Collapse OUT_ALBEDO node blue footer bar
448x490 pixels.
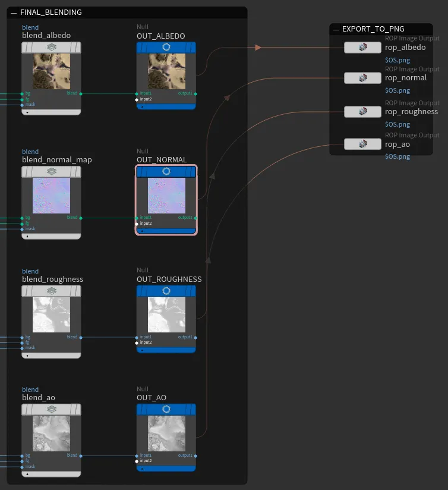(166, 106)
